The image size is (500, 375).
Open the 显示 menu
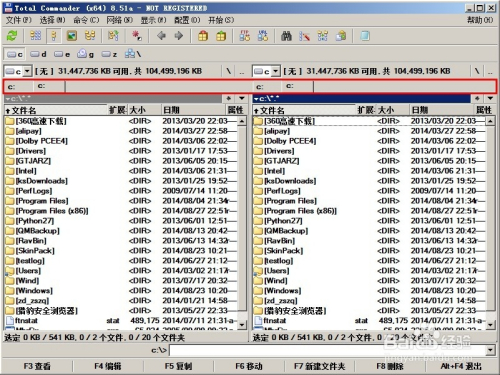(153, 20)
